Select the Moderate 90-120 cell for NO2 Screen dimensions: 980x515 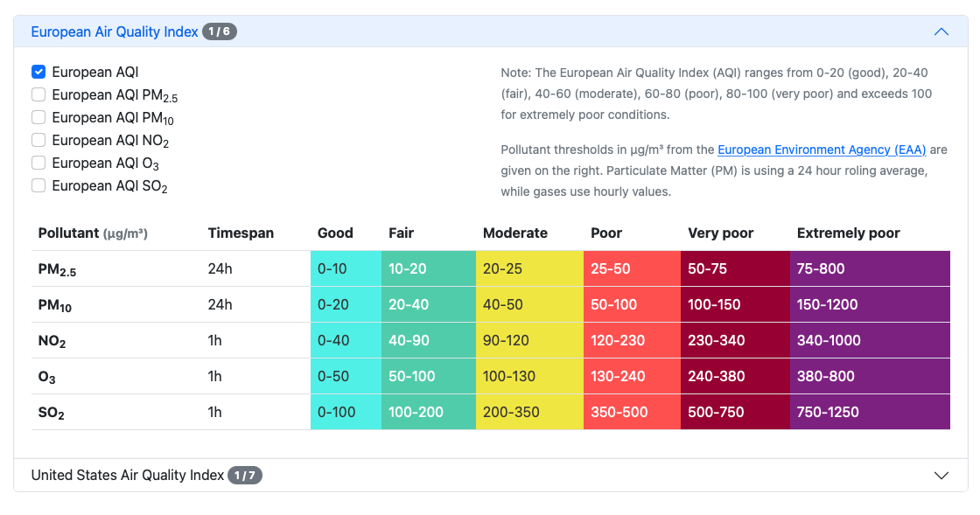[x=528, y=340]
